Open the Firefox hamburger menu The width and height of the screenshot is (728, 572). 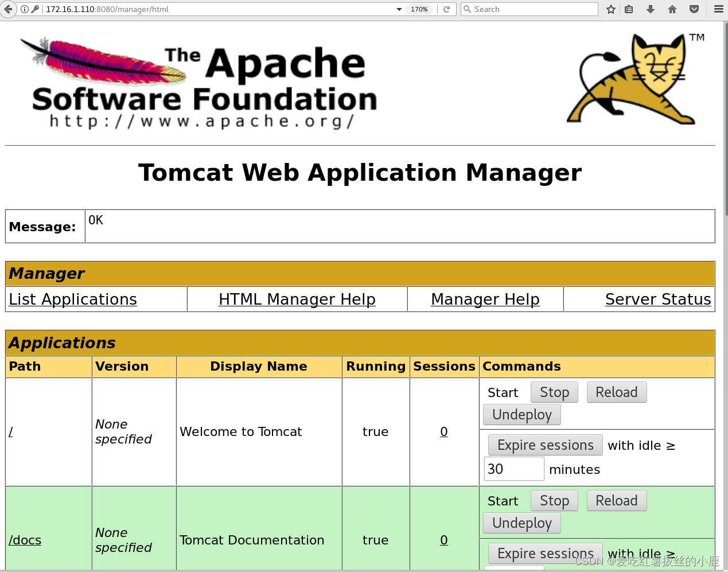718,9
